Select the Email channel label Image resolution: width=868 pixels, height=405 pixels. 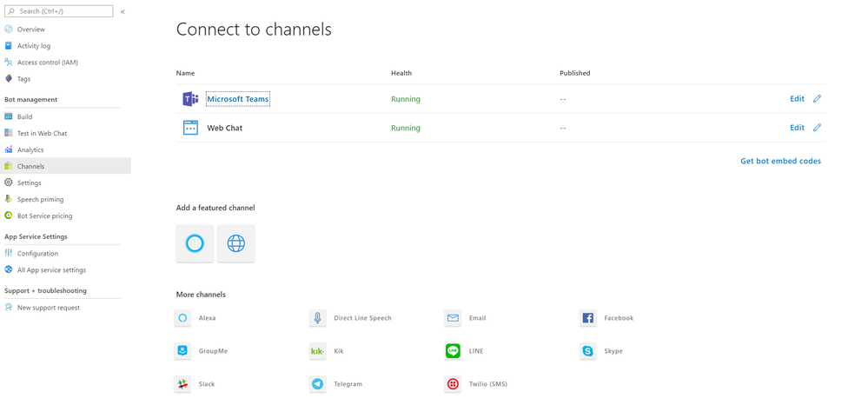[x=477, y=318]
